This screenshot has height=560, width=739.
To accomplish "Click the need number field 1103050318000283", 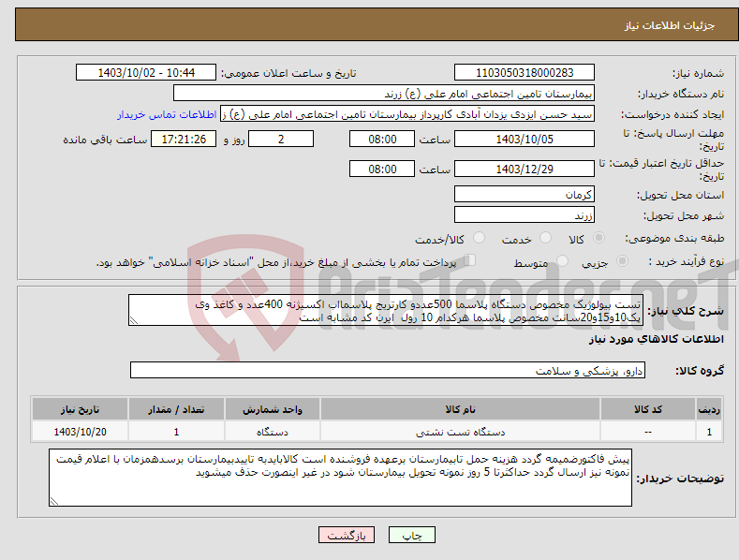I will [525, 73].
